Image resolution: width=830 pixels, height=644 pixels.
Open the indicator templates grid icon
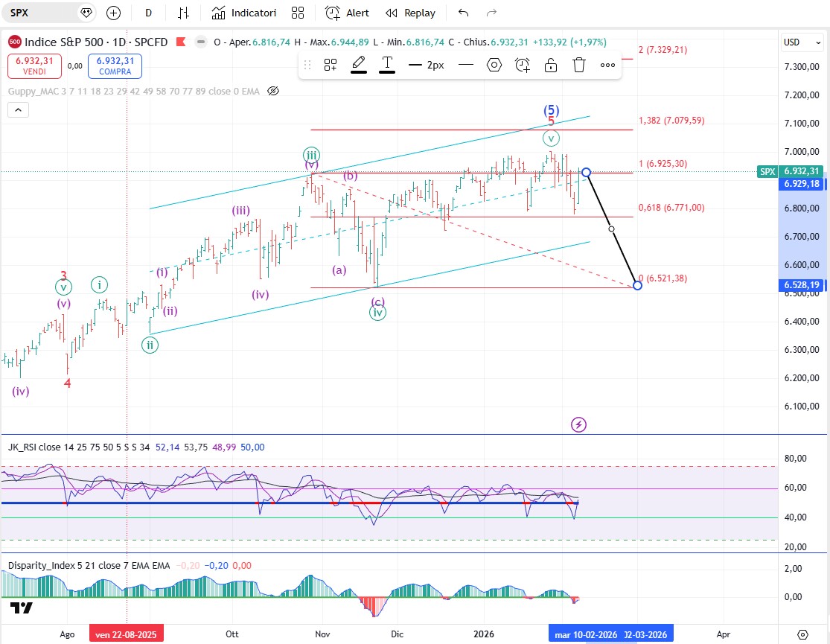tap(298, 13)
